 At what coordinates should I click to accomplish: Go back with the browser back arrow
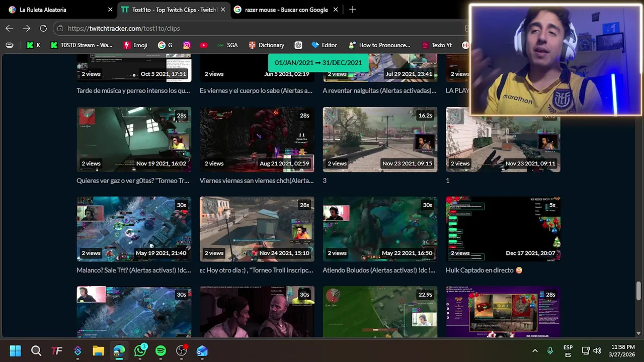coord(10,29)
